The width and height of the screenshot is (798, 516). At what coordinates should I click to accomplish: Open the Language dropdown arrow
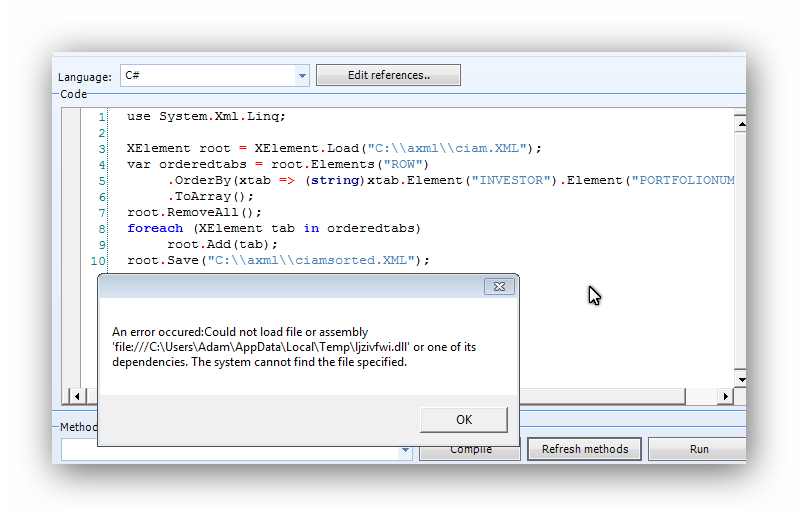coord(302,76)
